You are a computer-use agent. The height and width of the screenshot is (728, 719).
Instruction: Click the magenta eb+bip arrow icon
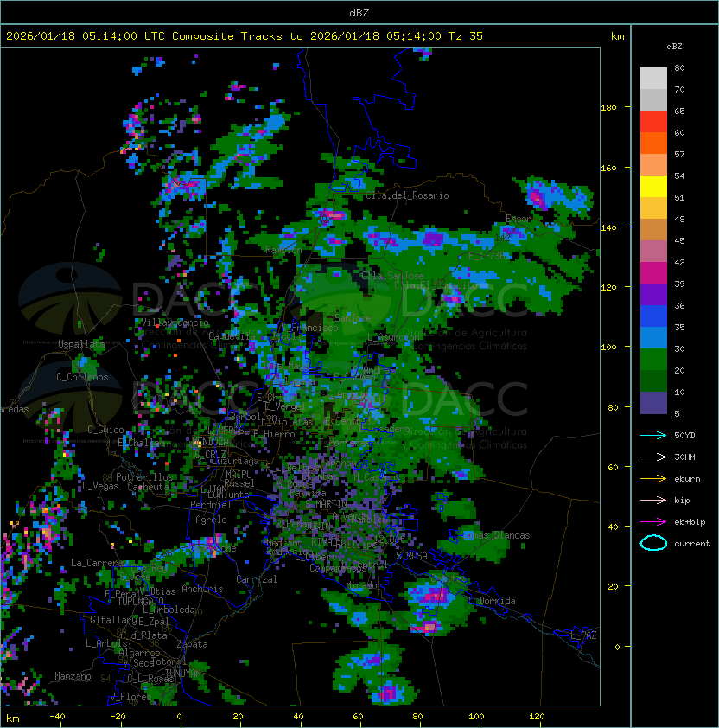653,522
